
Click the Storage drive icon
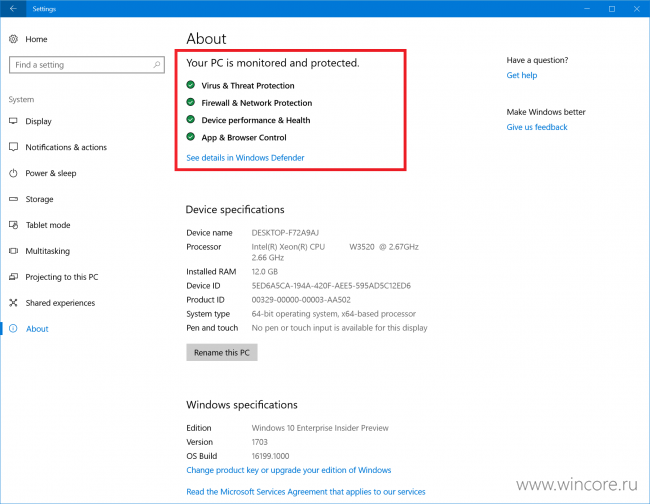(13, 199)
